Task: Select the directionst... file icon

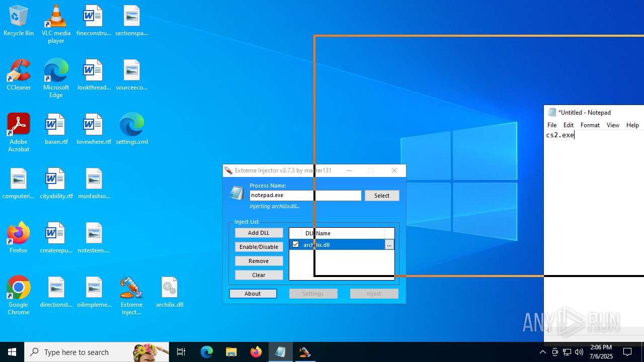Action: click(56, 293)
